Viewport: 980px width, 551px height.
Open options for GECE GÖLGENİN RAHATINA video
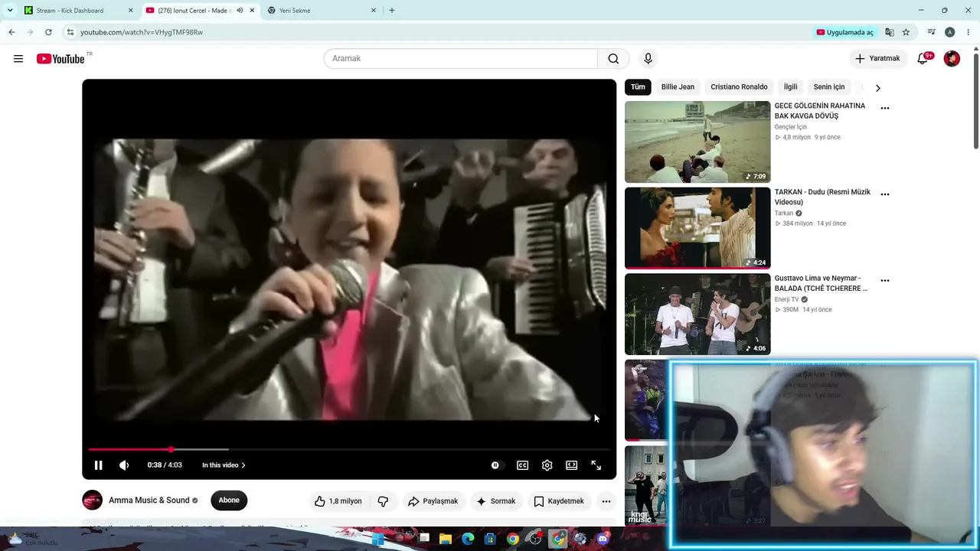[885, 108]
